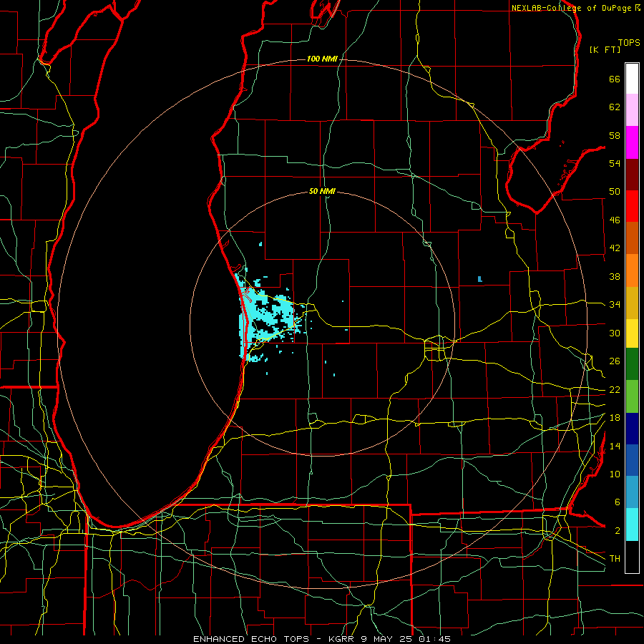Click the legend value 66
The image size is (644, 644).
(615, 79)
